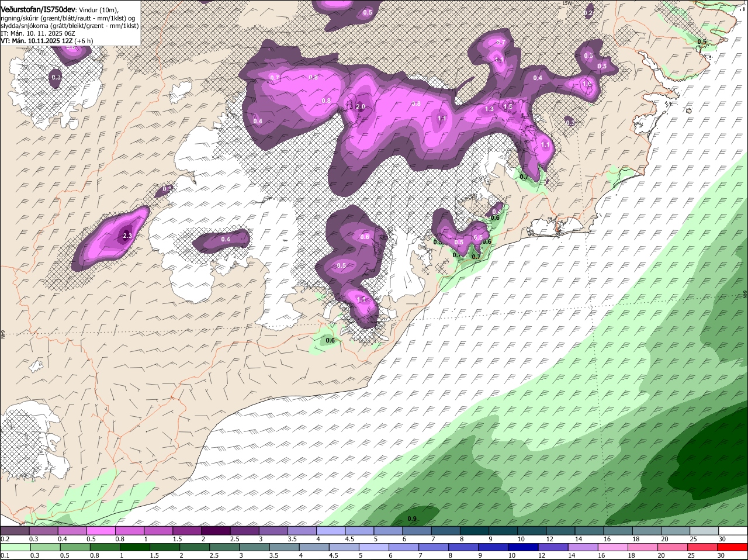Select the "0.9" value in the dark green area

click(412, 518)
